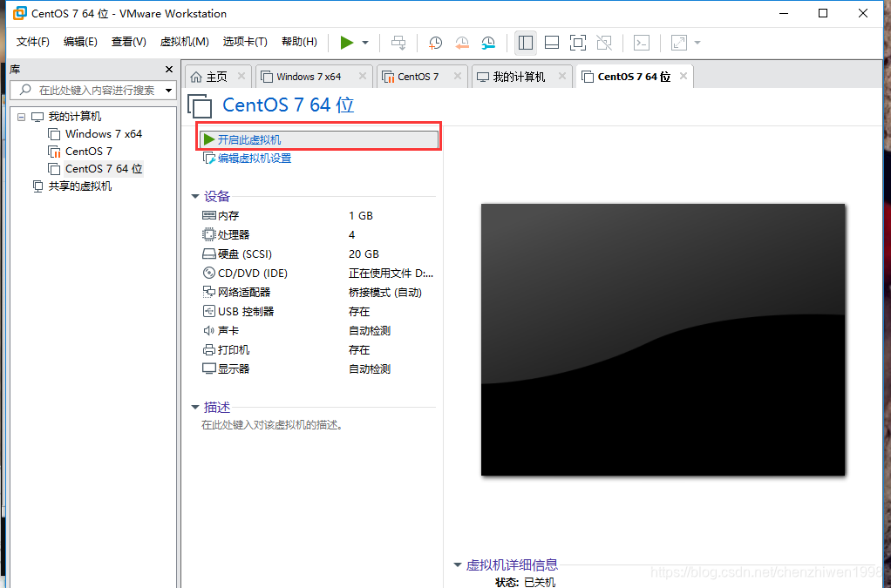891x588 pixels.
Task: Close the 我的计算机 tab
Action: pyautogui.click(x=562, y=76)
